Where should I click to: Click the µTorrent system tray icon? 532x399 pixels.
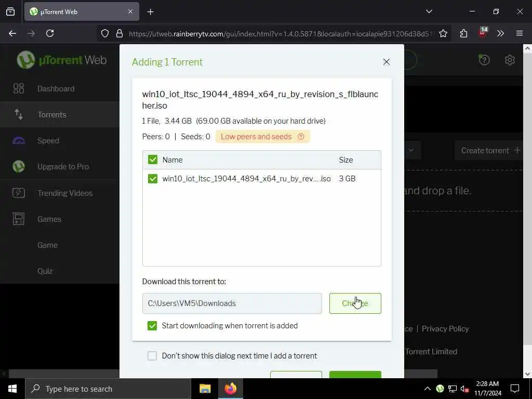(x=440, y=389)
